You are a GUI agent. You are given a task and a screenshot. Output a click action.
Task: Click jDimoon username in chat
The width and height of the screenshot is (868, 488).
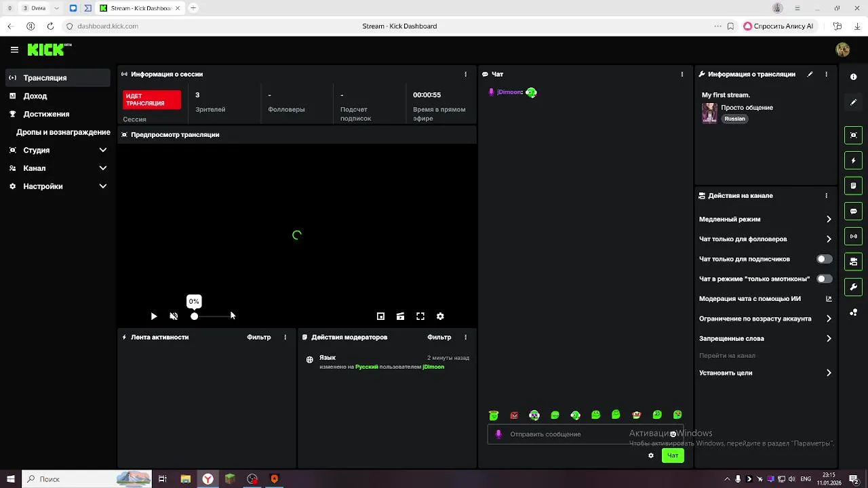(x=509, y=92)
